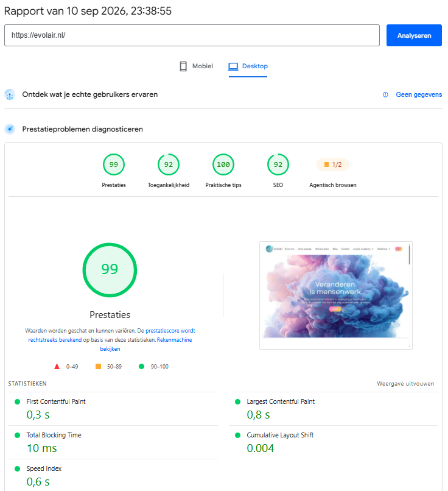The image size is (448, 491).
Task: Click the 10 ms blocking time value
Action: click(x=41, y=448)
